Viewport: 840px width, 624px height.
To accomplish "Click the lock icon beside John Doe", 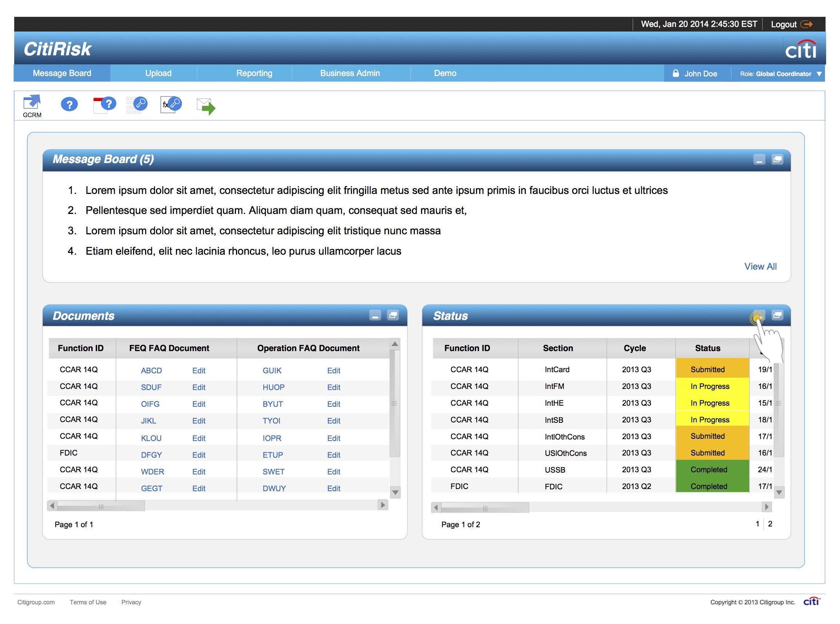I will (x=676, y=73).
